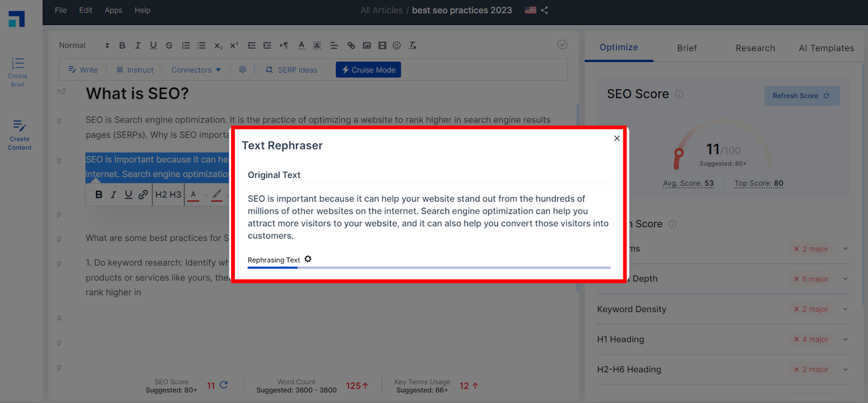868x403 pixels.
Task: Open the File menu
Action: [x=61, y=10]
